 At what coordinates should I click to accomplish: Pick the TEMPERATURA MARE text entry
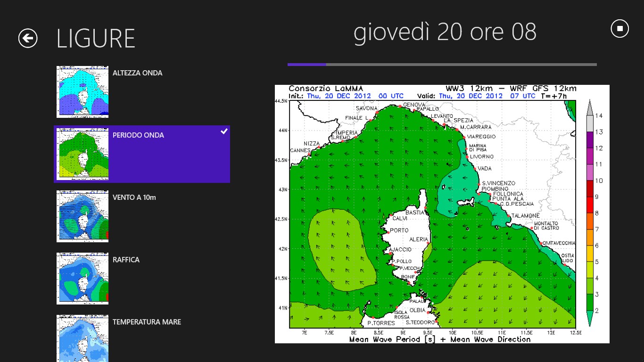pos(147,322)
